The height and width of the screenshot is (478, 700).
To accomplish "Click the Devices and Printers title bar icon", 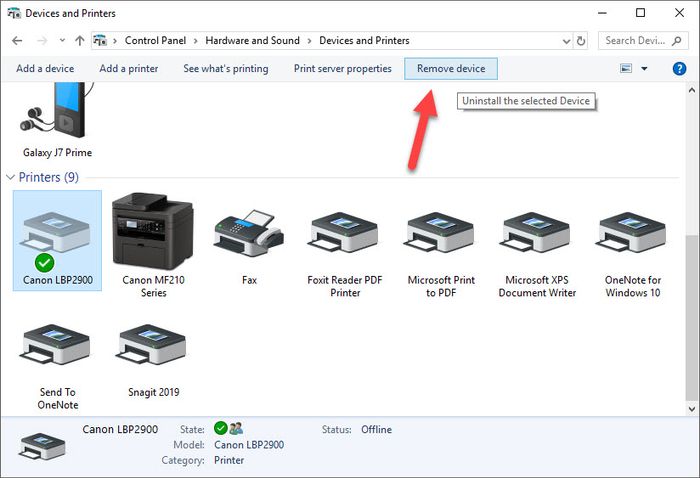I will pyautogui.click(x=14, y=13).
